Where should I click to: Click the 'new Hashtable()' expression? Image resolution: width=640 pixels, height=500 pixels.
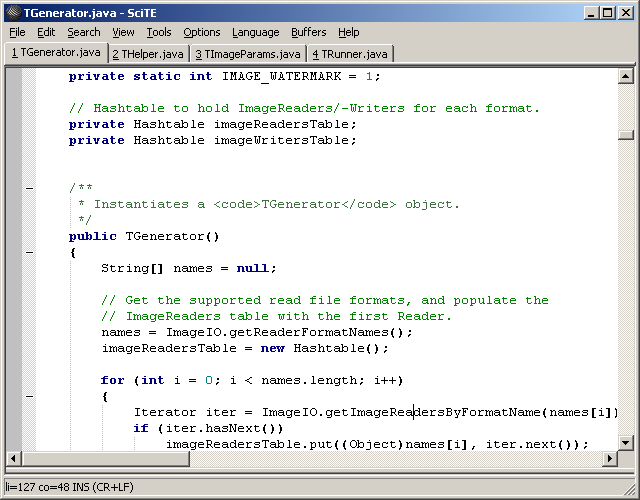tap(320, 348)
